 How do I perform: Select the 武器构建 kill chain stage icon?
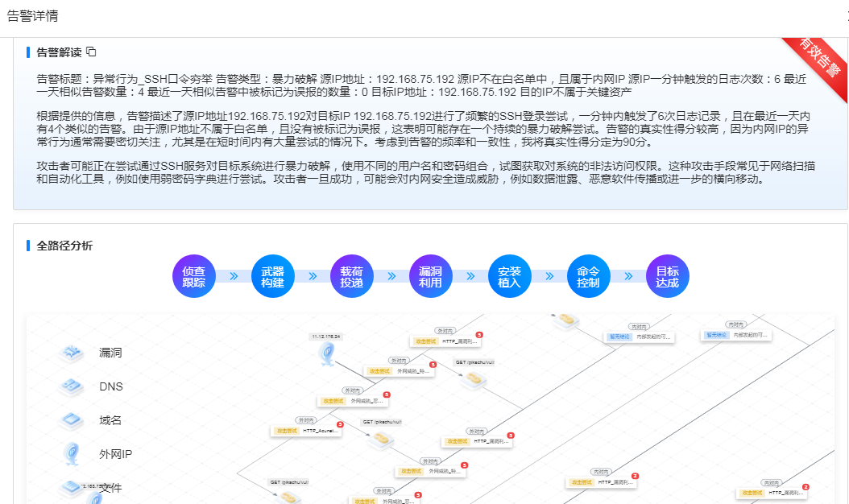pyautogui.click(x=272, y=276)
